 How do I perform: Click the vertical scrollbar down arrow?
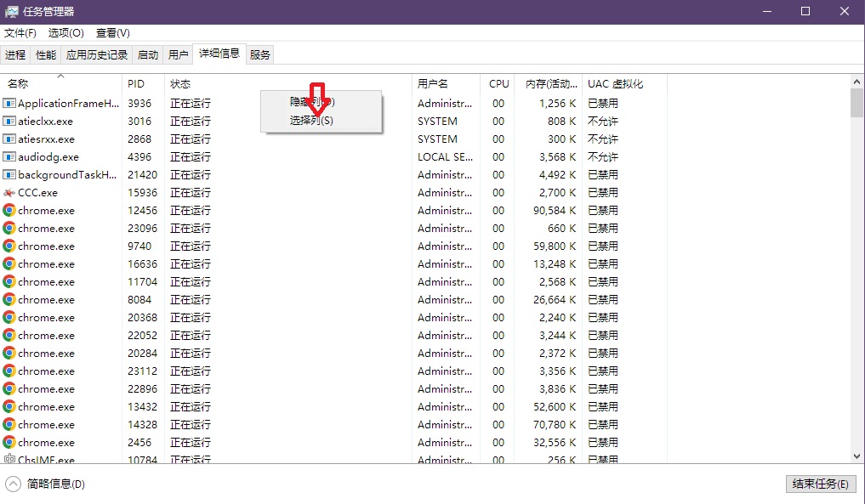coord(856,456)
